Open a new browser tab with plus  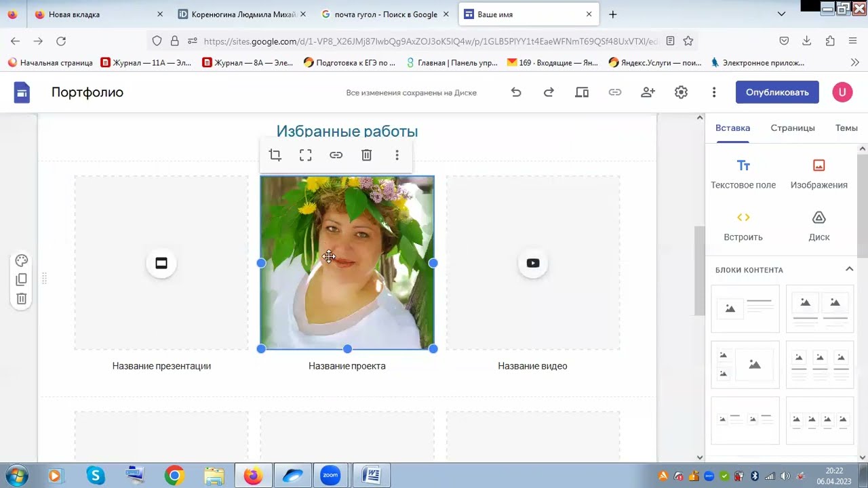pos(613,14)
